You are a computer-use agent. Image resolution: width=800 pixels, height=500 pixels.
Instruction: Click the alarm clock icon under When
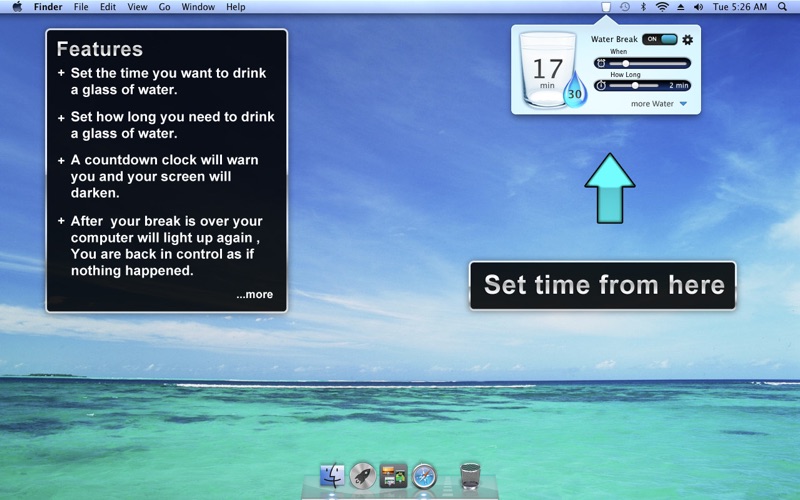(x=601, y=63)
